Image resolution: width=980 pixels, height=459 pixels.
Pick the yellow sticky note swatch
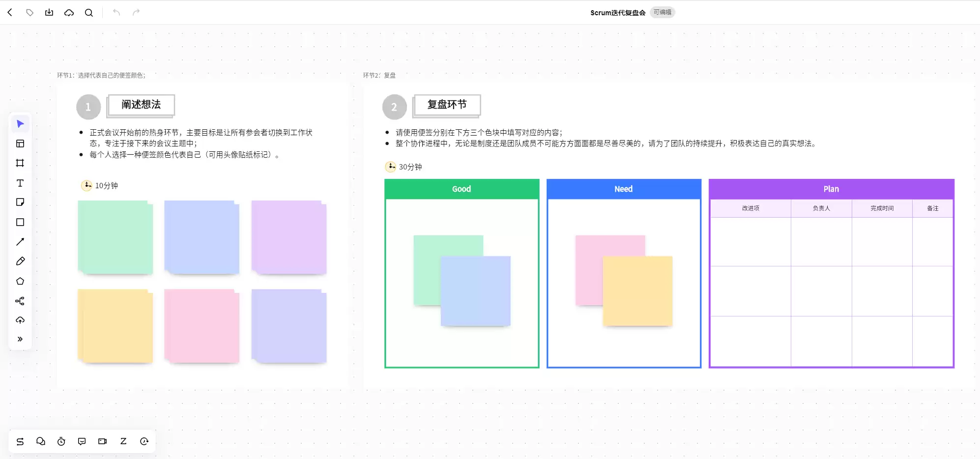(115, 326)
